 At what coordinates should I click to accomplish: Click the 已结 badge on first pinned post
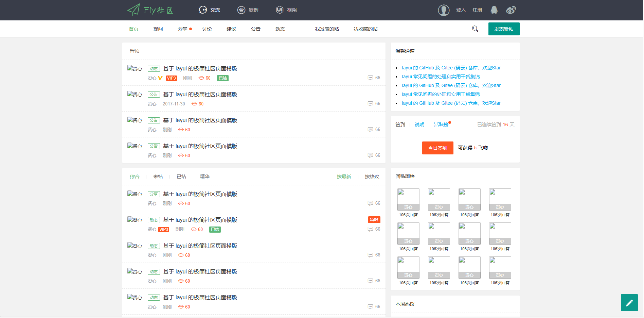click(x=223, y=78)
